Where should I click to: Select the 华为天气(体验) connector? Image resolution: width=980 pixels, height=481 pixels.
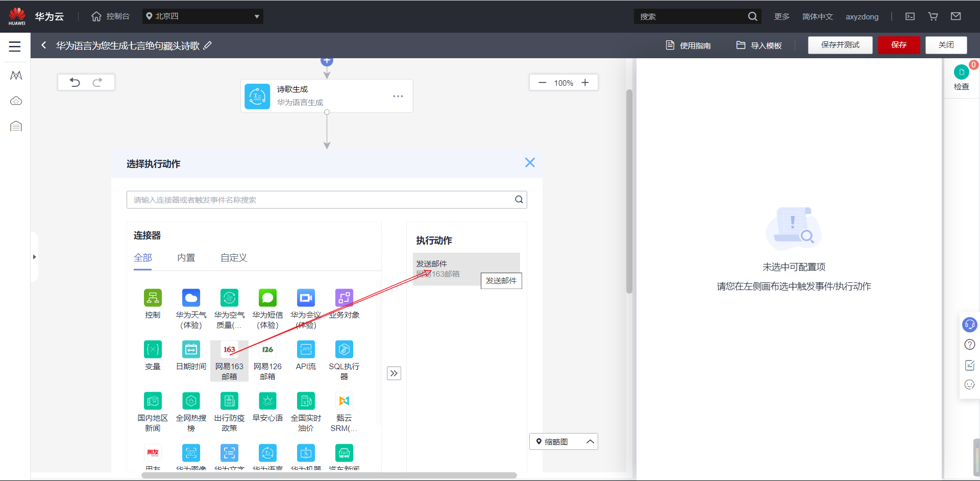(x=191, y=309)
